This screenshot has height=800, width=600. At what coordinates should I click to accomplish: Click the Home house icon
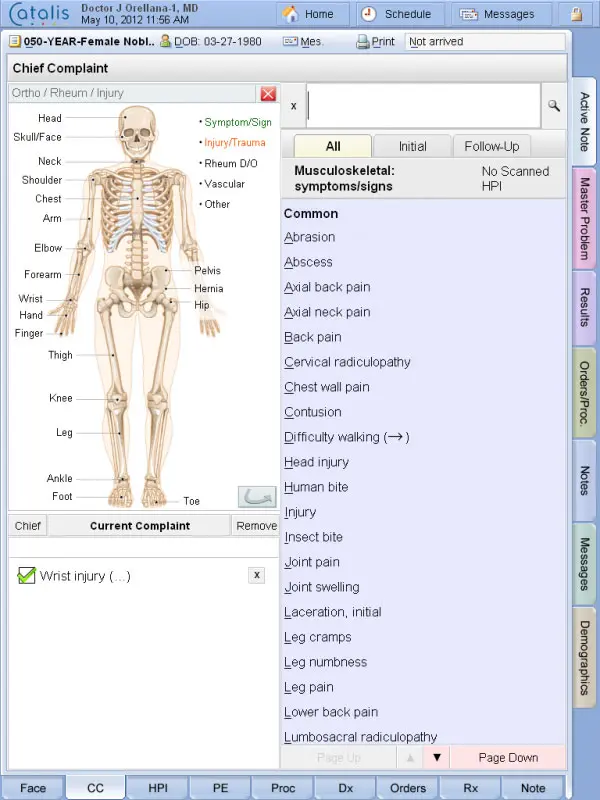click(290, 14)
